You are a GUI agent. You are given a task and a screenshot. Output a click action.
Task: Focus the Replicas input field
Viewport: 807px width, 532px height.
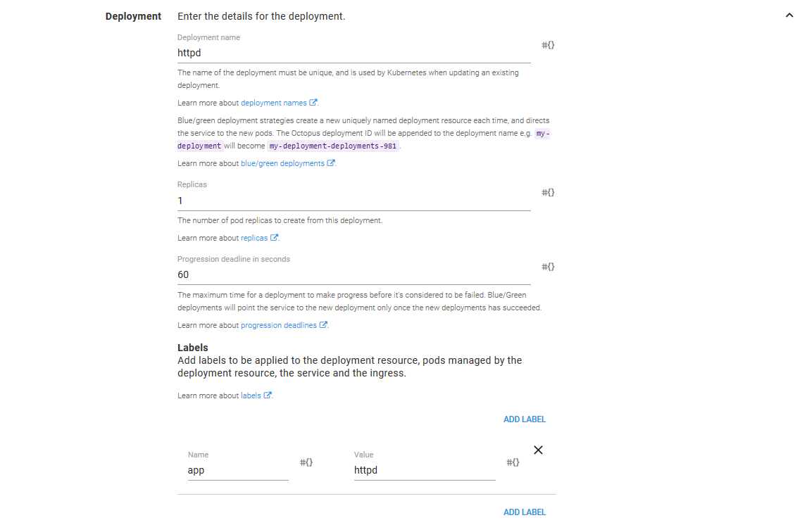point(354,201)
